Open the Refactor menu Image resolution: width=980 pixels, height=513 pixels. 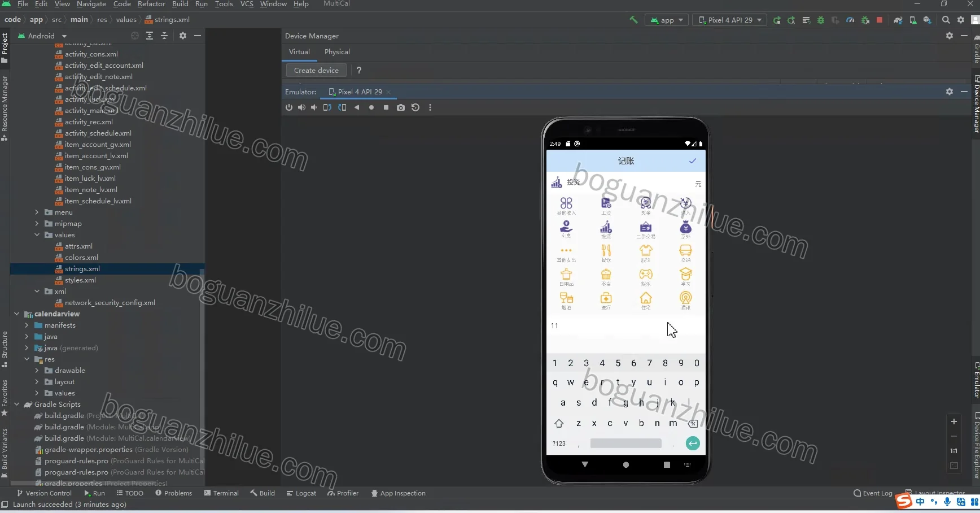click(151, 4)
